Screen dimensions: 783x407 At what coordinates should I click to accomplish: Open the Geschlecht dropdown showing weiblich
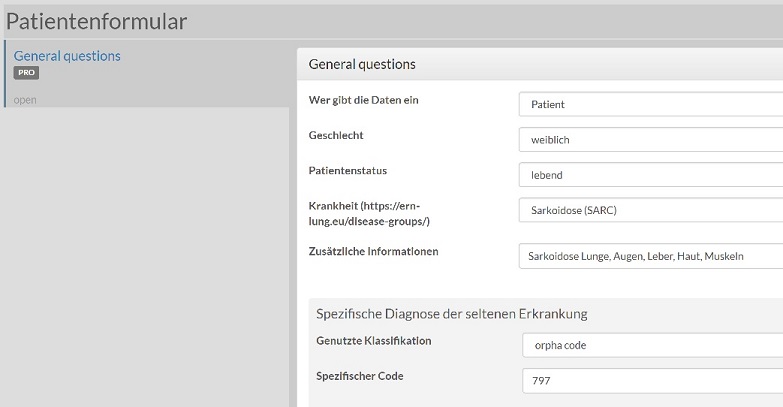[650, 140]
